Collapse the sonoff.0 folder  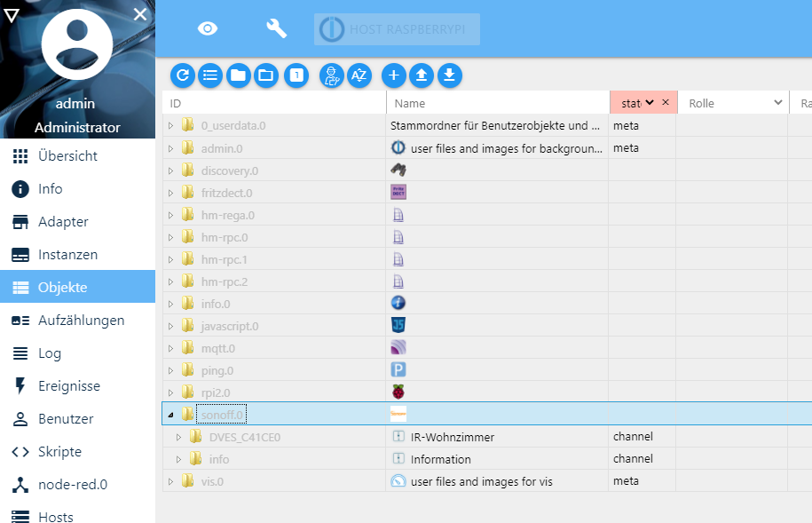click(171, 415)
